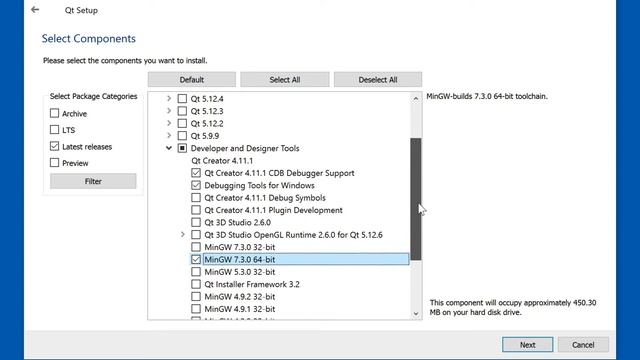Cancel the Qt Setup
This screenshot has height=360, width=640.
[x=583, y=344]
